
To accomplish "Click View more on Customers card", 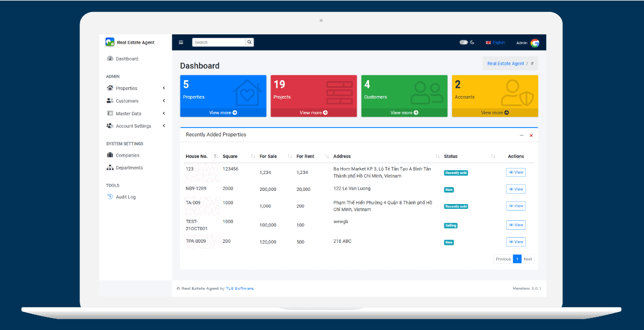I will [x=404, y=112].
